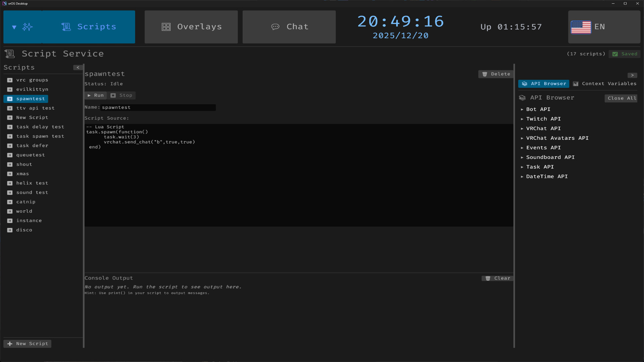This screenshot has height=362, width=644.
Task: Click the Clear trash icon above Console Output
Action: [488, 278]
